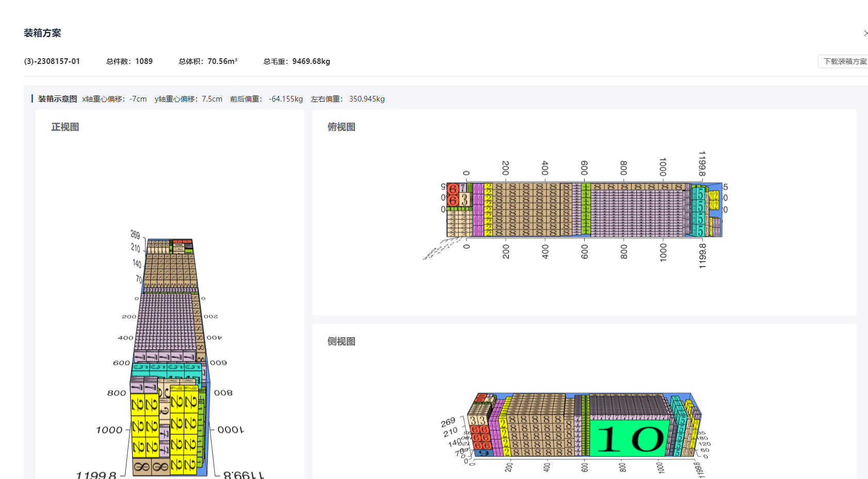868x479 pixels.
Task: Click the 侧视图 panel heading
Action: coord(342,341)
